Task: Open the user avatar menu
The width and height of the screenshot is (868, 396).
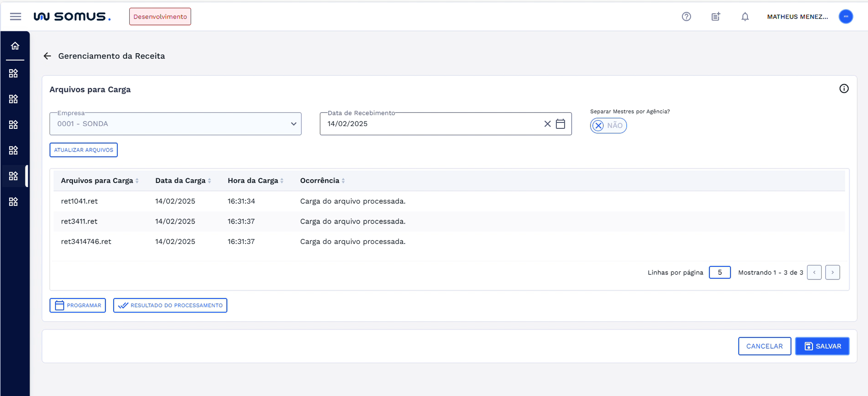Action: tap(845, 17)
